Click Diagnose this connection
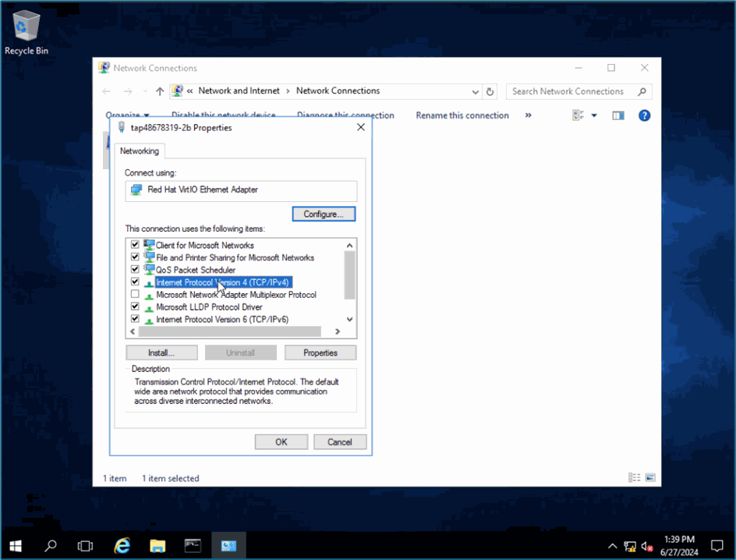This screenshot has height=560, width=736. point(345,115)
